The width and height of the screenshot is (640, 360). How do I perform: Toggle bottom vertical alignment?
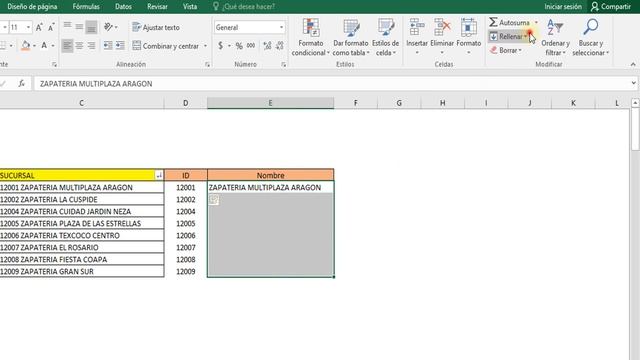[x=91, y=27]
